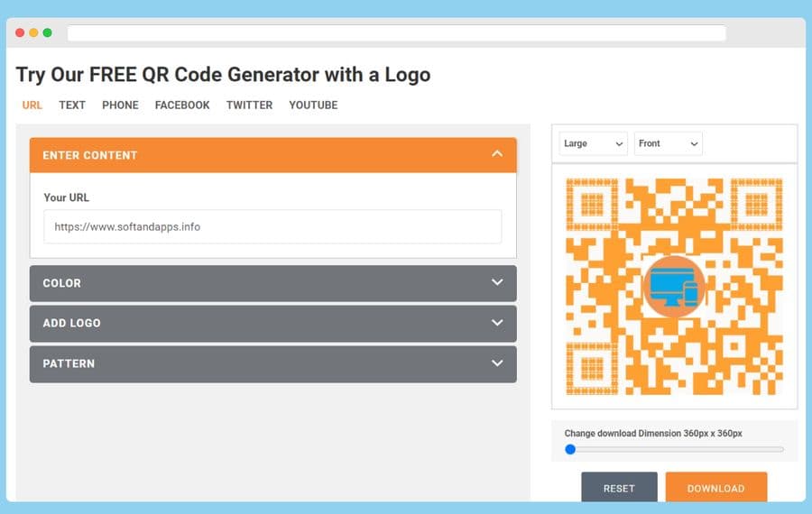Click the green maximize window dot

click(47, 32)
